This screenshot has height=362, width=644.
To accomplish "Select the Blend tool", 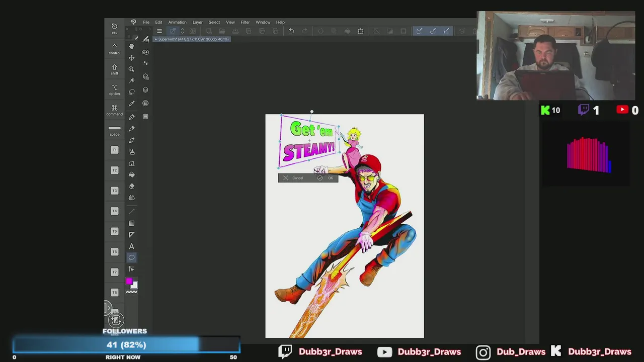I will (131, 198).
